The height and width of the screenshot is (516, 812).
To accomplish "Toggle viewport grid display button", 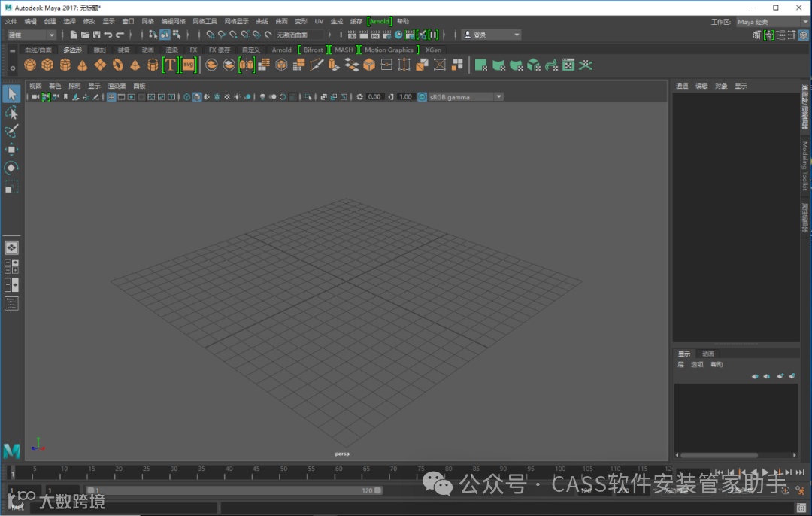I will click(111, 97).
